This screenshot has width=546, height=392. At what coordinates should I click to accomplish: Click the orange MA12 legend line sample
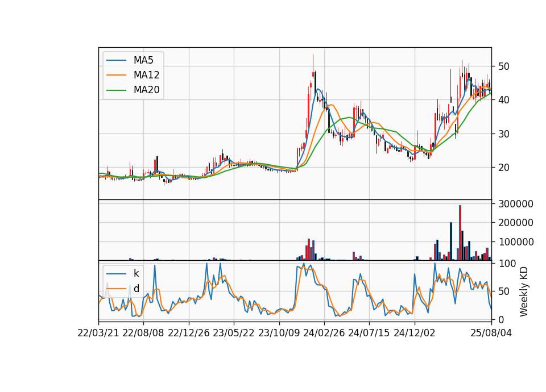(116, 75)
